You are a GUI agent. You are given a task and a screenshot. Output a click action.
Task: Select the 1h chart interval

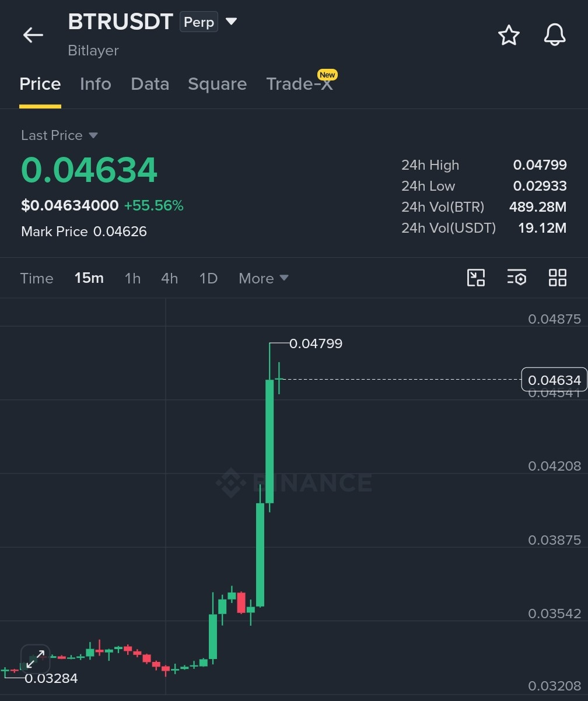pos(132,278)
